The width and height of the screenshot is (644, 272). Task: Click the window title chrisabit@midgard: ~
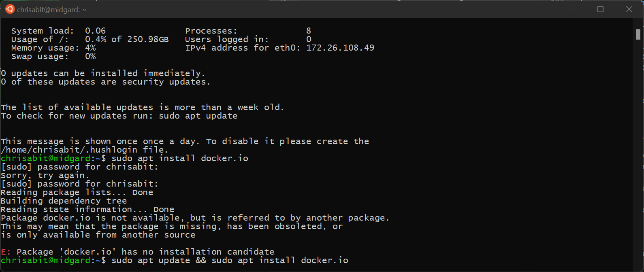(x=52, y=9)
